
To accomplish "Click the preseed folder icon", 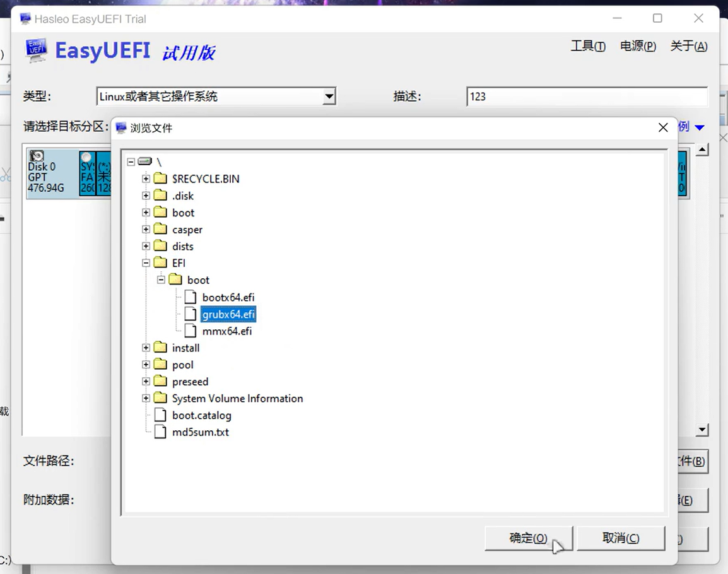I will pyautogui.click(x=160, y=381).
